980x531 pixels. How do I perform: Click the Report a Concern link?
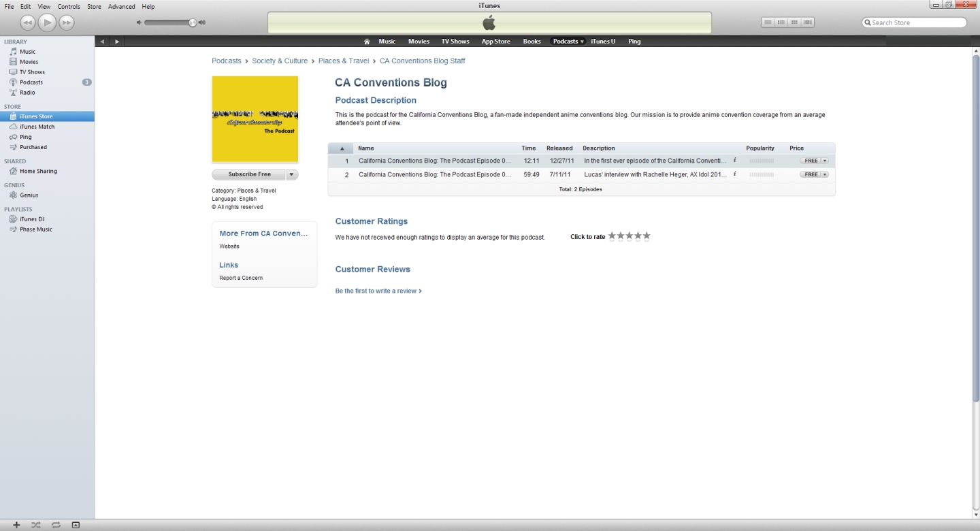(241, 278)
